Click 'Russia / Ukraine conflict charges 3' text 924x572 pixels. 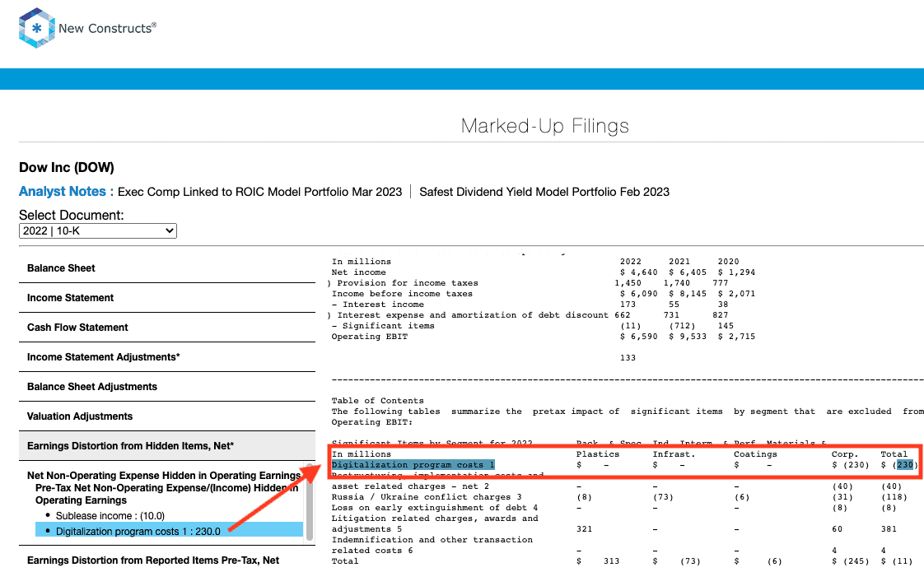tap(427, 496)
